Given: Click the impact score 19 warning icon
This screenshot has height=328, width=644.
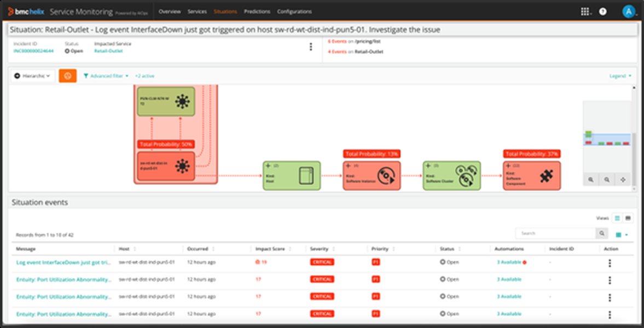Looking at the screenshot, I should click(258, 262).
